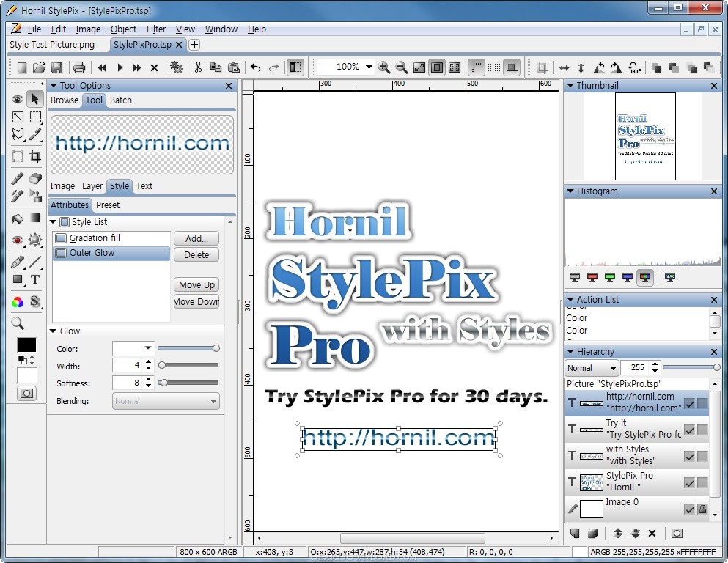The image size is (728, 563).
Task: Click the delete layer X icon in Hierarchy
Action: tap(652, 533)
